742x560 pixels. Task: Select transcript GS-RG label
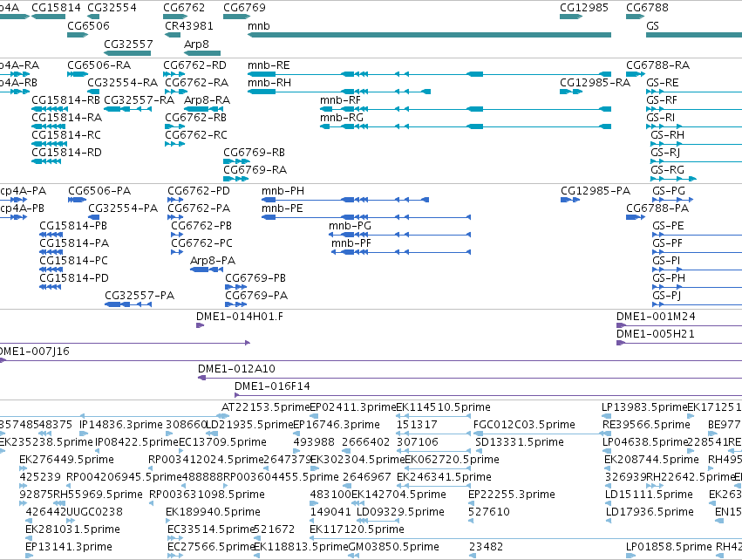[667, 170]
